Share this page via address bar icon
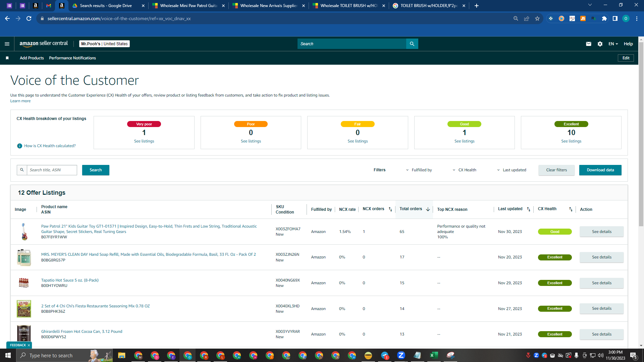The image size is (644, 362). 527,18
